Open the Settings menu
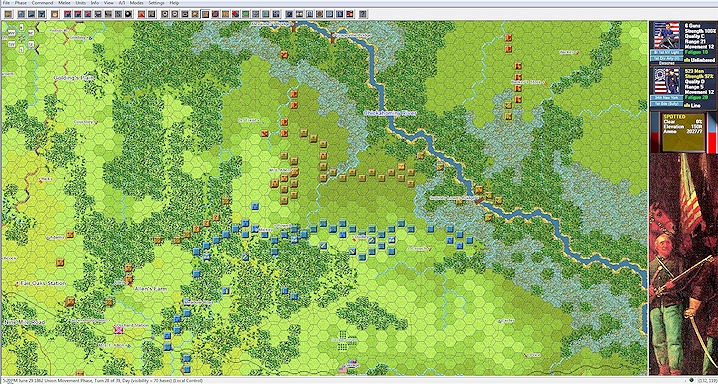The image size is (718, 384). click(156, 3)
